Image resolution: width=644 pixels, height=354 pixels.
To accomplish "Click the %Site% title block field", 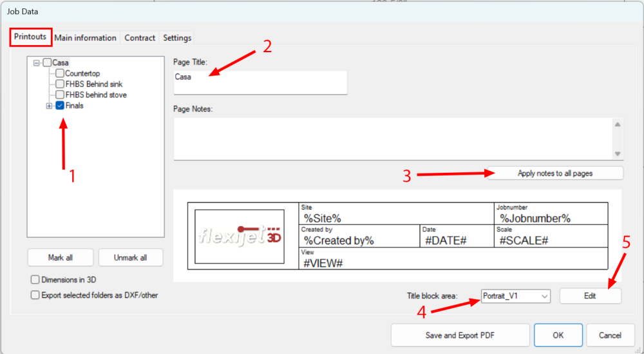I will pos(323,219).
